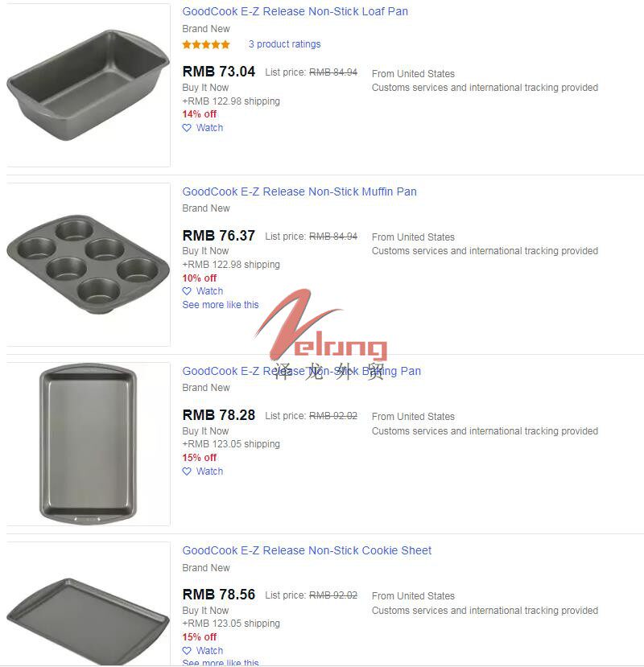
Task: Click heart icon on Cookie Sheet listing
Action: [187, 651]
